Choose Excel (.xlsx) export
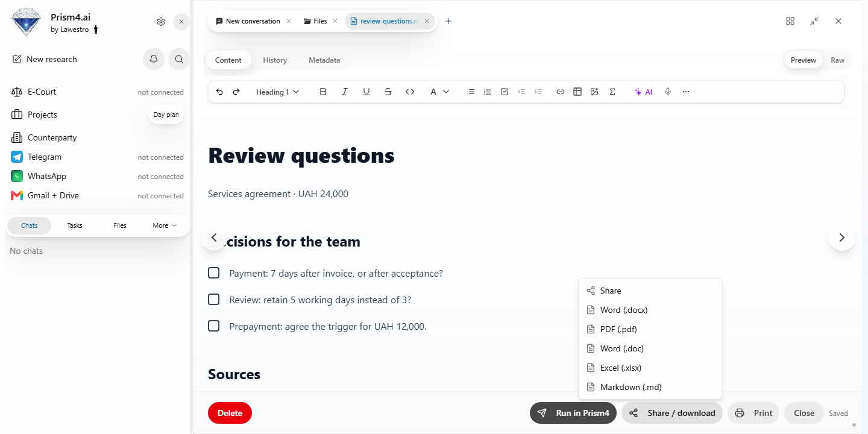The image size is (868, 434). point(650,368)
